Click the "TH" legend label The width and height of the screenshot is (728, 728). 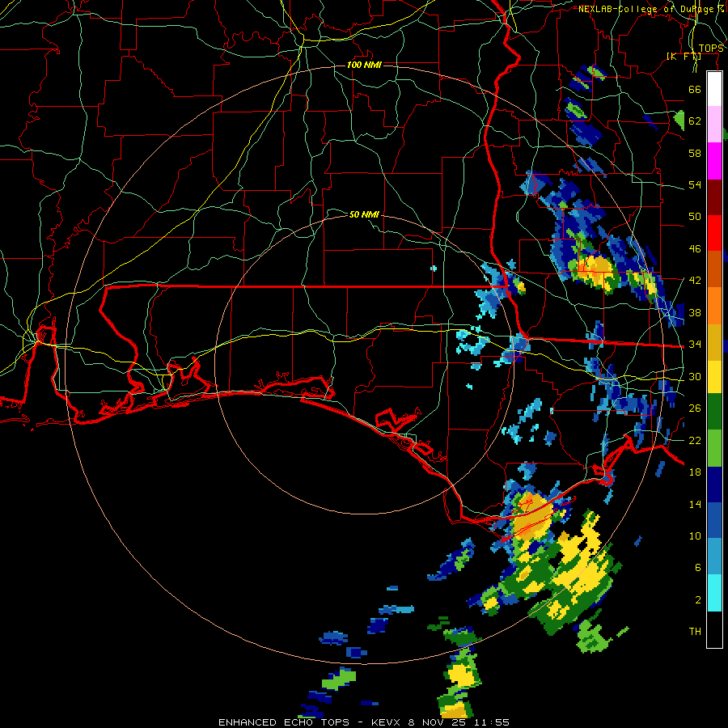coord(695,632)
